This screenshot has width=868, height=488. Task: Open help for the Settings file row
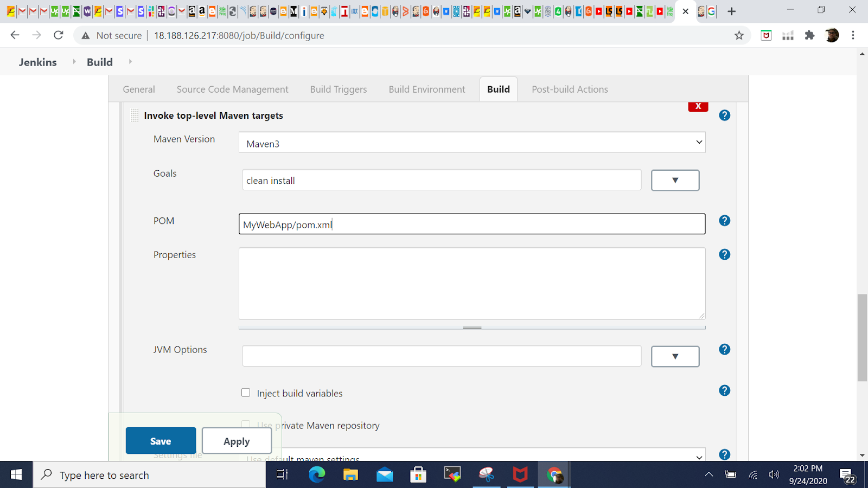(724, 454)
